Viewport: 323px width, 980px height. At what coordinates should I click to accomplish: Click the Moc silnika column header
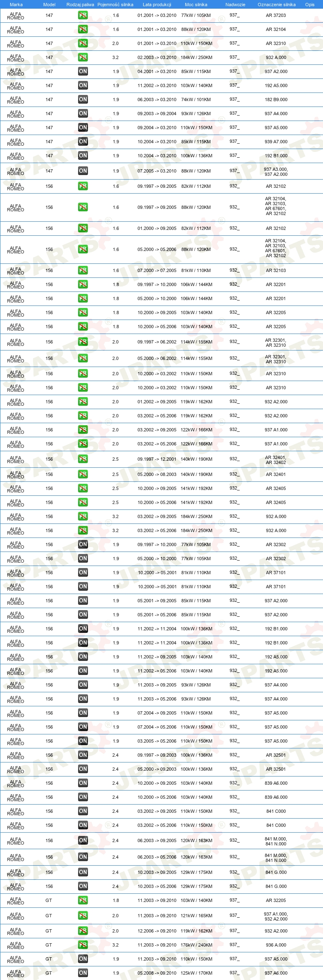point(196,5)
